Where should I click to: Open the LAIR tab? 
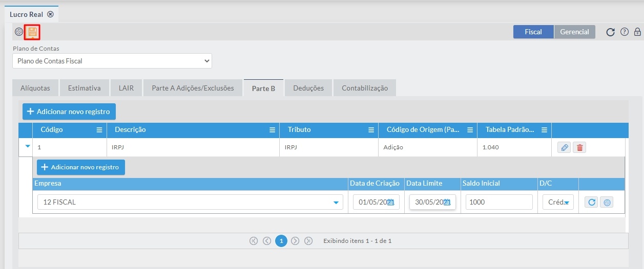pyautogui.click(x=126, y=88)
